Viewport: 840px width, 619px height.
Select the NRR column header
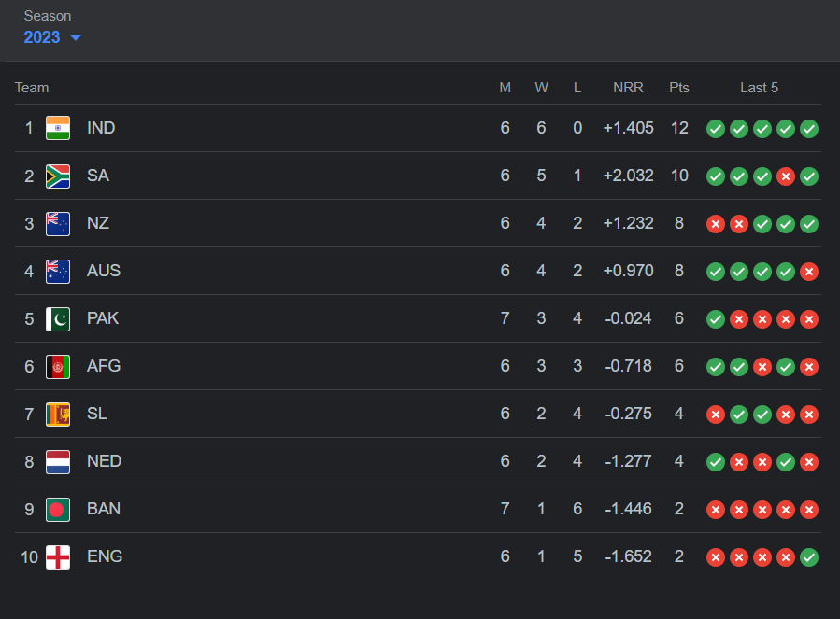coord(628,88)
